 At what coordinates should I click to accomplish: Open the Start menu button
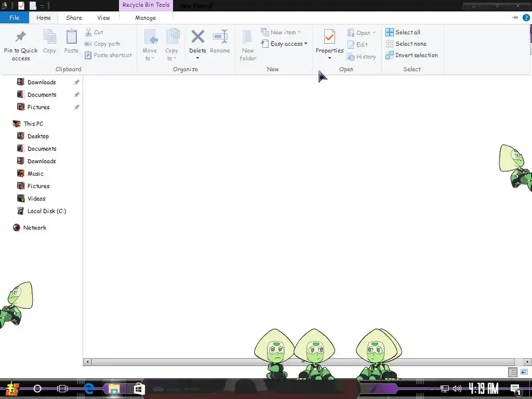12,389
